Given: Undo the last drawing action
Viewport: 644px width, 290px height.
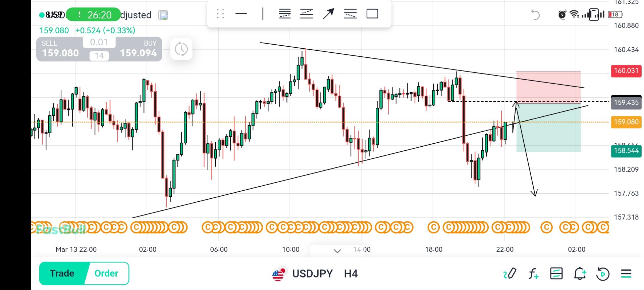Looking at the screenshot, I should point(535,15).
